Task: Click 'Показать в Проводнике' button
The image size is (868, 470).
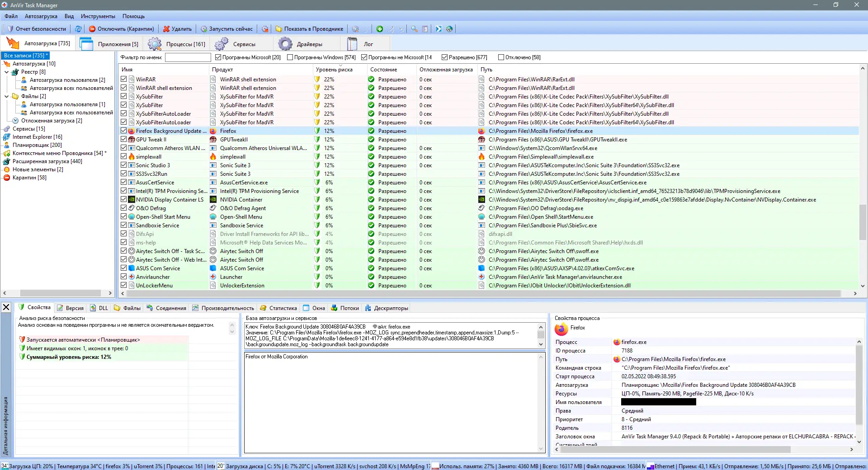Action: pos(310,29)
